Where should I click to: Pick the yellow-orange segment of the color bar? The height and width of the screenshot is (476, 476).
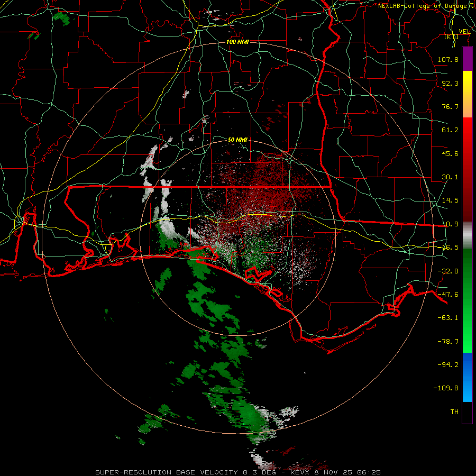pos(467,94)
